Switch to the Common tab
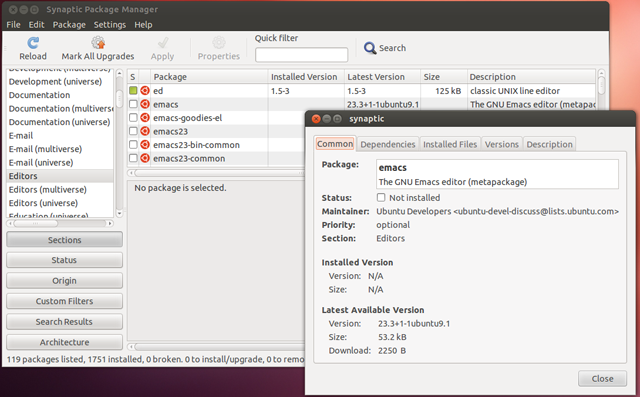 (335, 144)
